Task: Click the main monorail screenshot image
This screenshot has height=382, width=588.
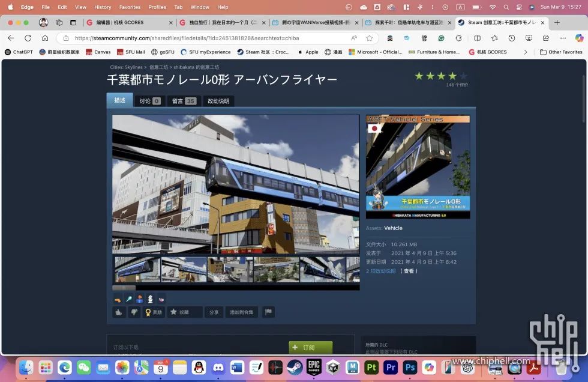Action: coord(236,184)
